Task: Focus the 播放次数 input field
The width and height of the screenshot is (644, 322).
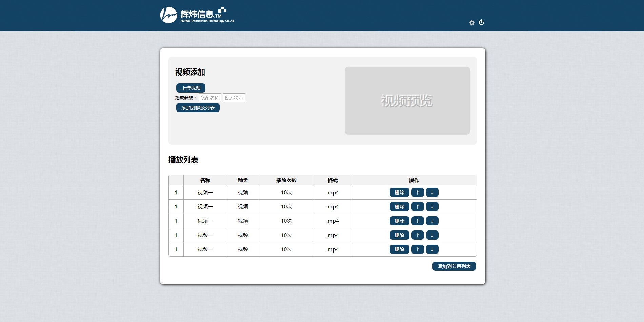Action: (234, 98)
